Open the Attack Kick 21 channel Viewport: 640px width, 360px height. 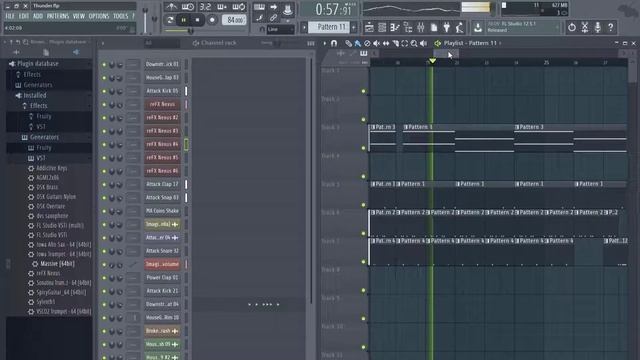(162, 291)
